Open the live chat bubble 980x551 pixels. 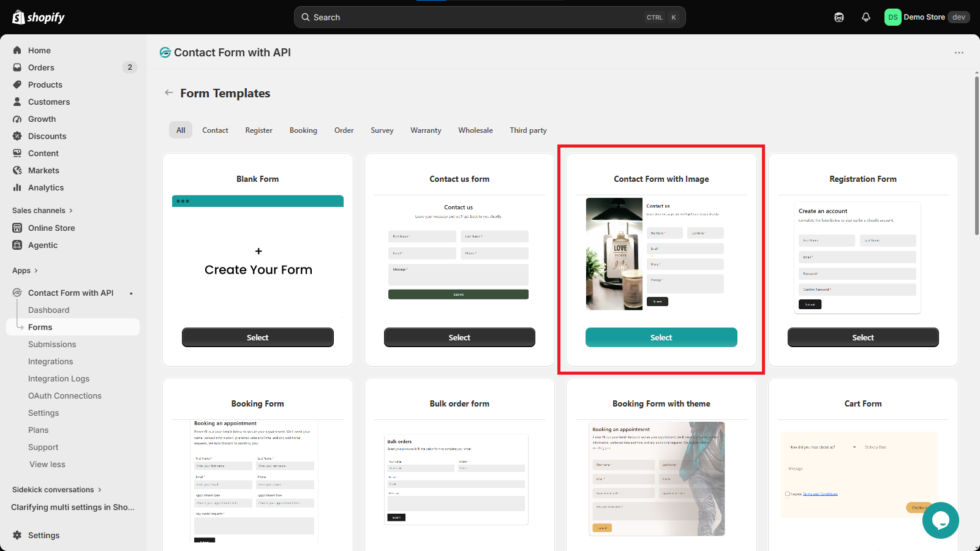[941, 520]
